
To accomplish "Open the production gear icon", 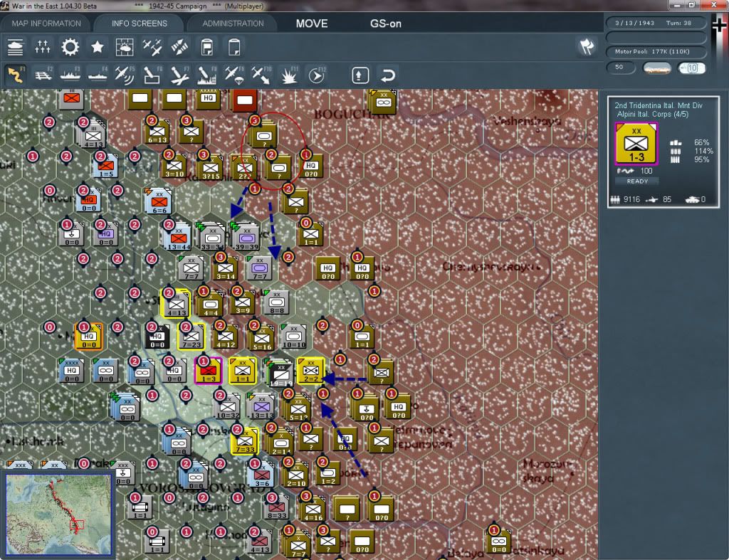I will click(x=70, y=48).
